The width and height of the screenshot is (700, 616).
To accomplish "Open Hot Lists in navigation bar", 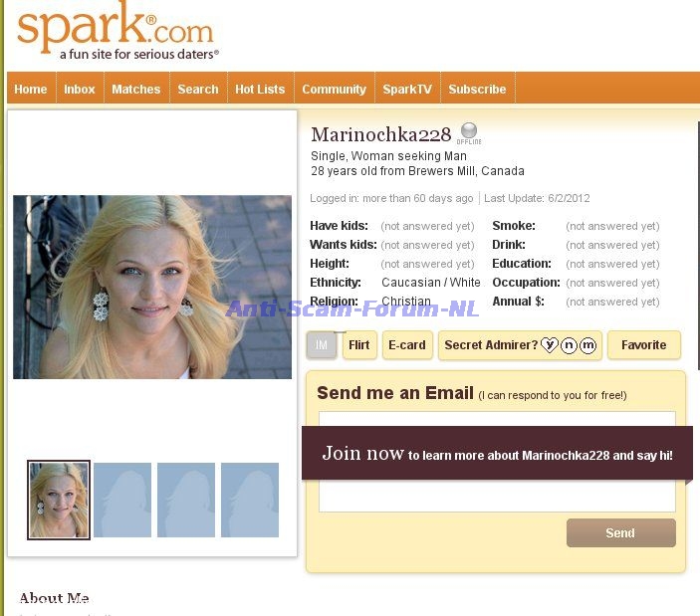I will click(x=260, y=89).
